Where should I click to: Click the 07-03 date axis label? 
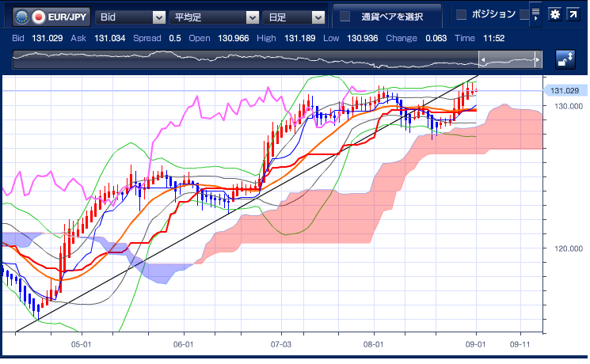pos(280,344)
